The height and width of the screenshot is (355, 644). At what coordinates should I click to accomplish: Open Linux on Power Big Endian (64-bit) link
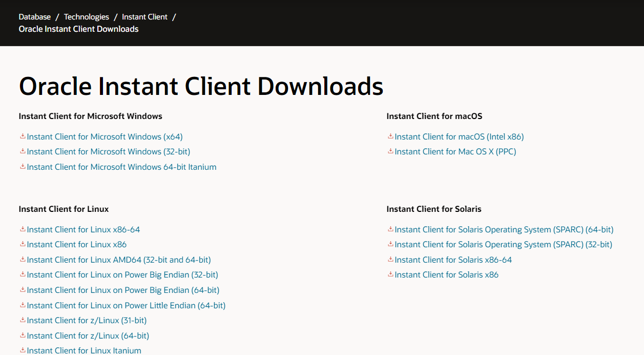coord(123,290)
